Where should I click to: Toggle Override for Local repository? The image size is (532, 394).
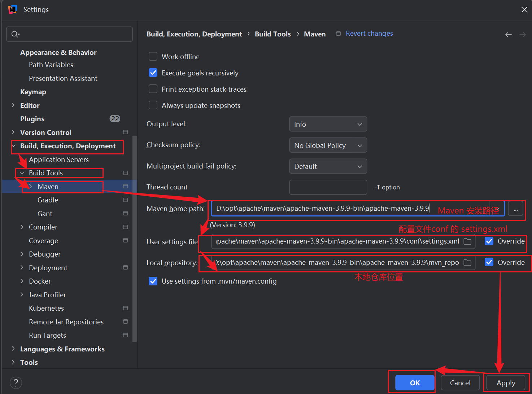pos(489,262)
